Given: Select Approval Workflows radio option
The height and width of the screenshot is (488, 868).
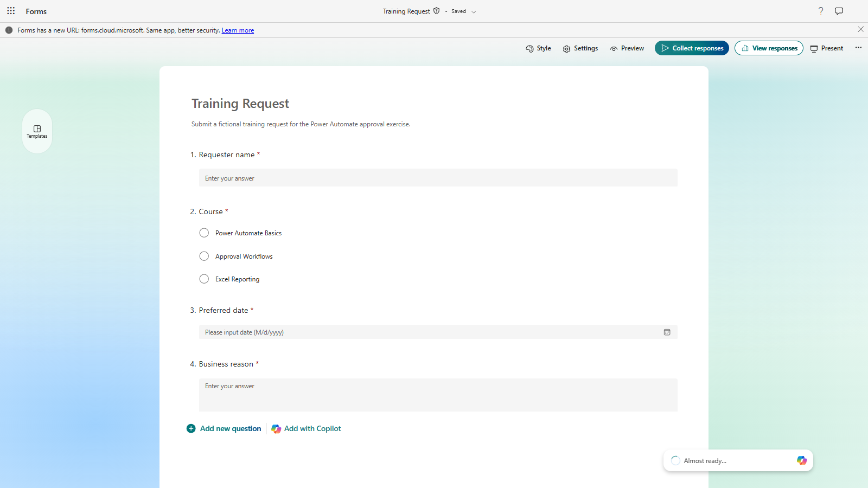Looking at the screenshot, I should pyautogui.click(x=204, y=256).
